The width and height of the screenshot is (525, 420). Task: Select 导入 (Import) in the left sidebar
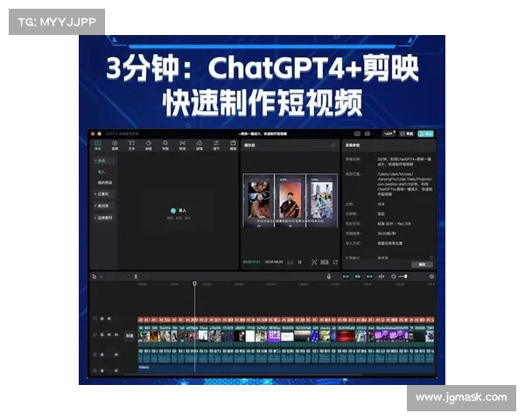click(x=101, y=171)
